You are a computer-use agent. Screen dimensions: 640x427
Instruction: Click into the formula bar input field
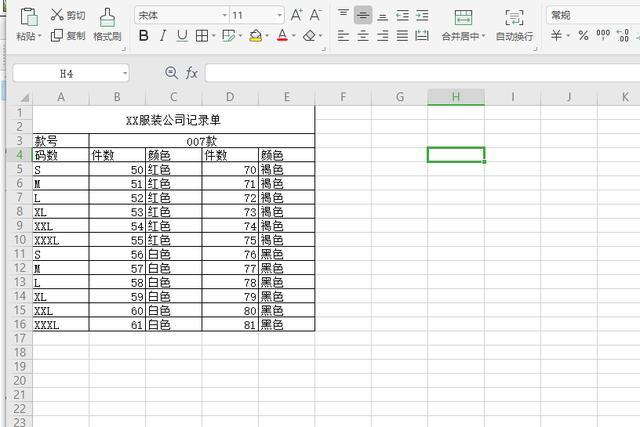(x=420, y=73)
